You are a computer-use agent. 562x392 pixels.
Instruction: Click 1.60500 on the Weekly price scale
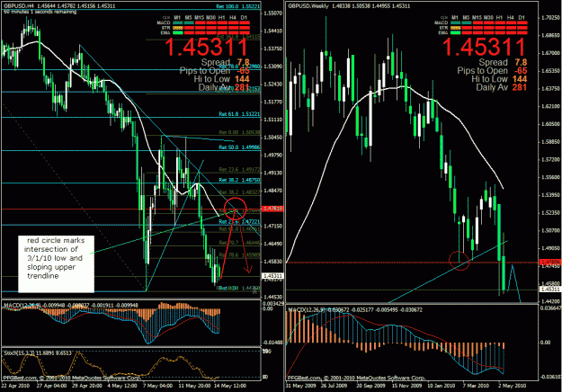pos(550,124)
